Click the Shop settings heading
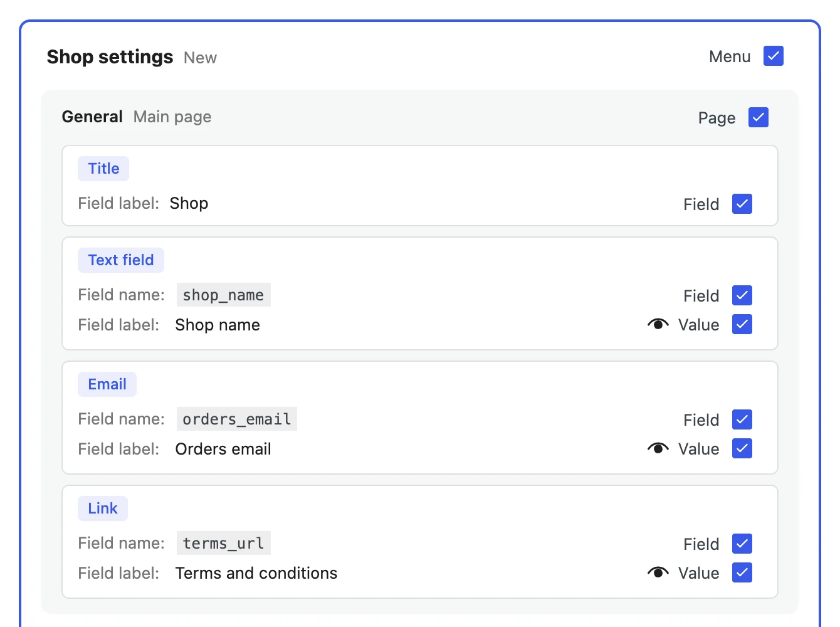840x627 pixels. (x=110, y=57)
